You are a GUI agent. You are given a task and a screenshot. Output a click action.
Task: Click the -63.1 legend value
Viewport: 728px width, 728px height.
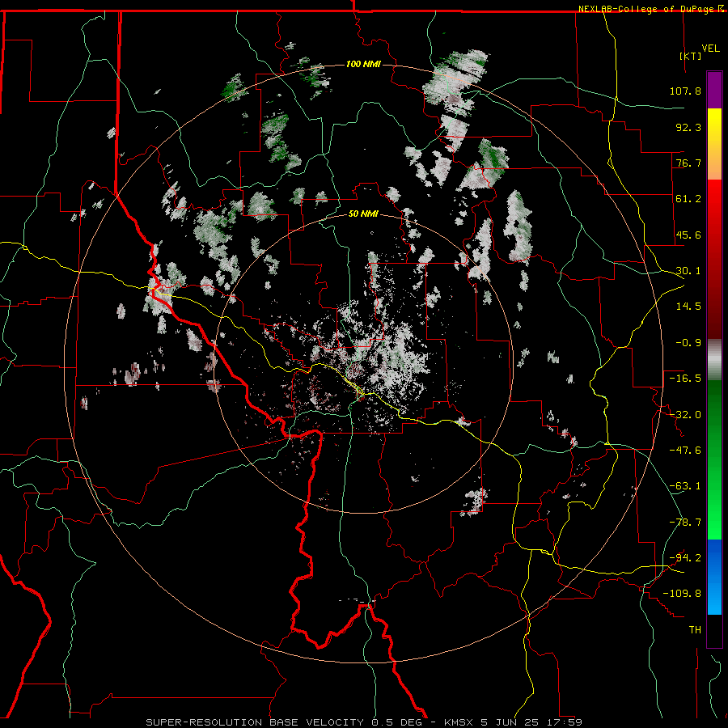pyautogui.click(x=685, y=486)
